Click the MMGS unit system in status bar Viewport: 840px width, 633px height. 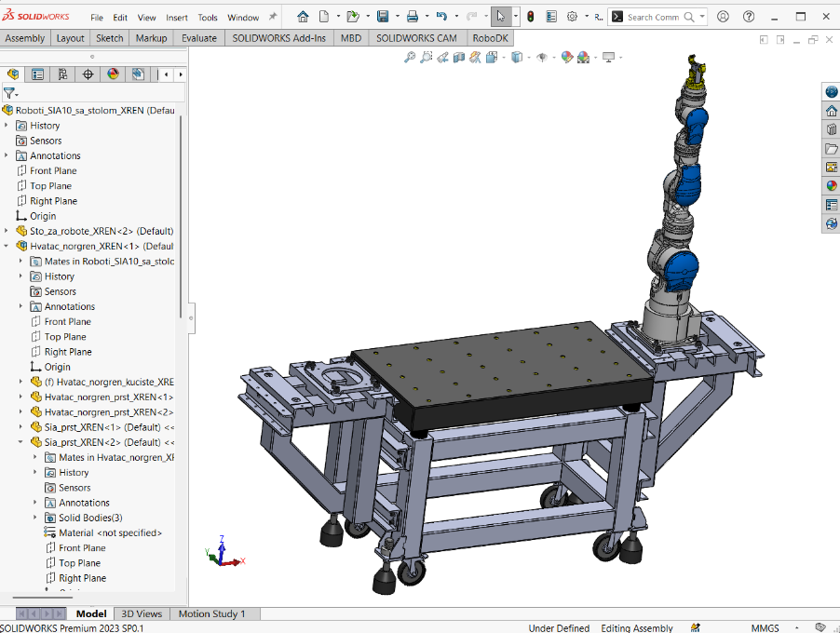pyautogui.click(x=765, y=627)
